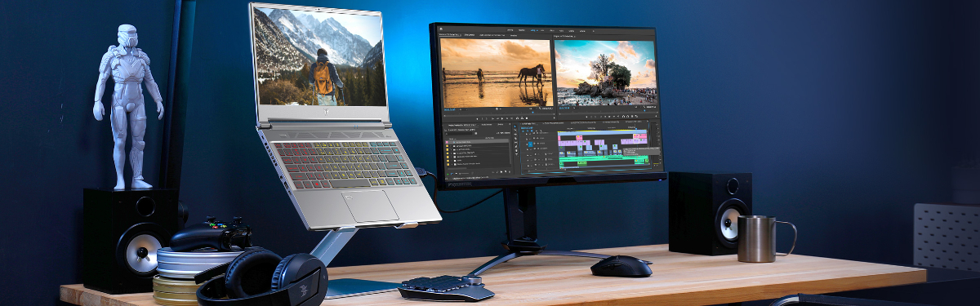
Task: Select the Selection tool in the timeline tool panel
Action: click(x=515, y=126)
